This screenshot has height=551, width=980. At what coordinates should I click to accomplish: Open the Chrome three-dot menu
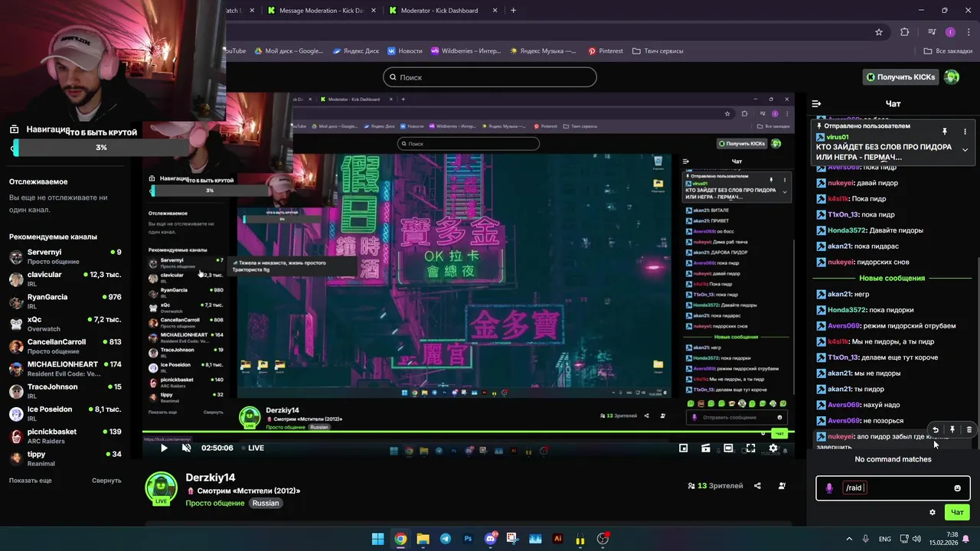[x=968, y=32]
